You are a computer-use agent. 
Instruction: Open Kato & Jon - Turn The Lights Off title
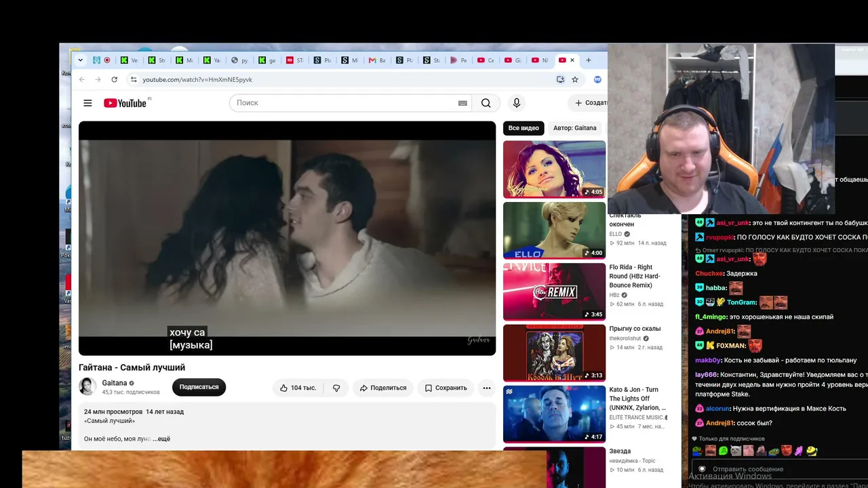(637, 399)
